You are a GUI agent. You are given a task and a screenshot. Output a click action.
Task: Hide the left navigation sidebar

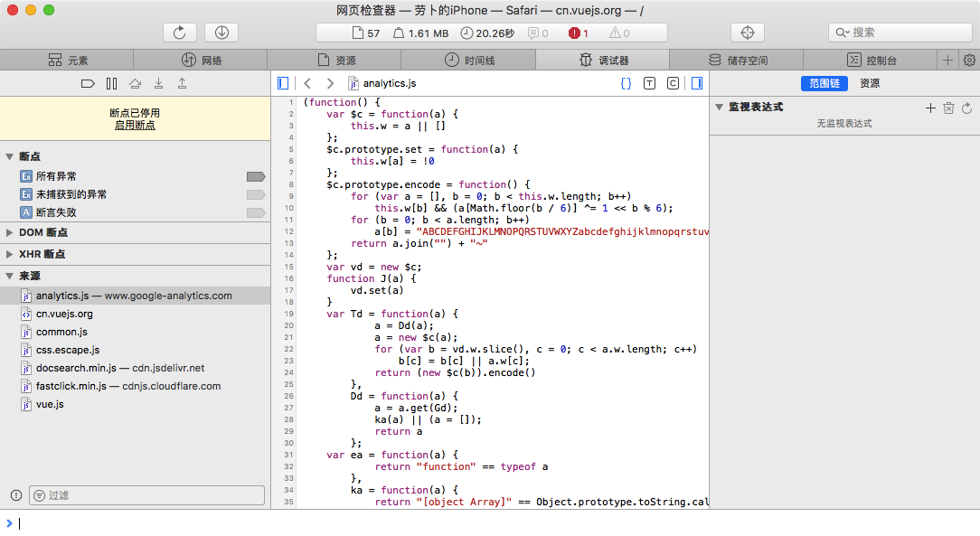[x=282, y=83]
